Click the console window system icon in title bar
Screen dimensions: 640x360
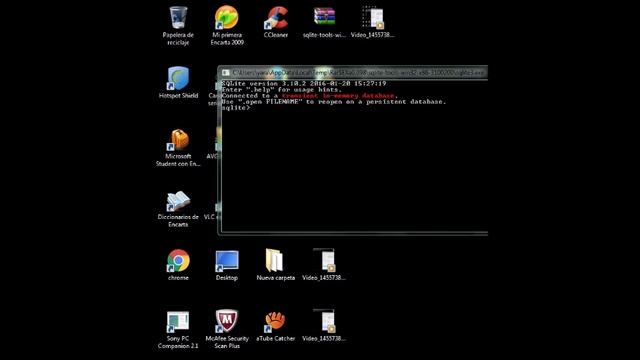click(225, 73)
